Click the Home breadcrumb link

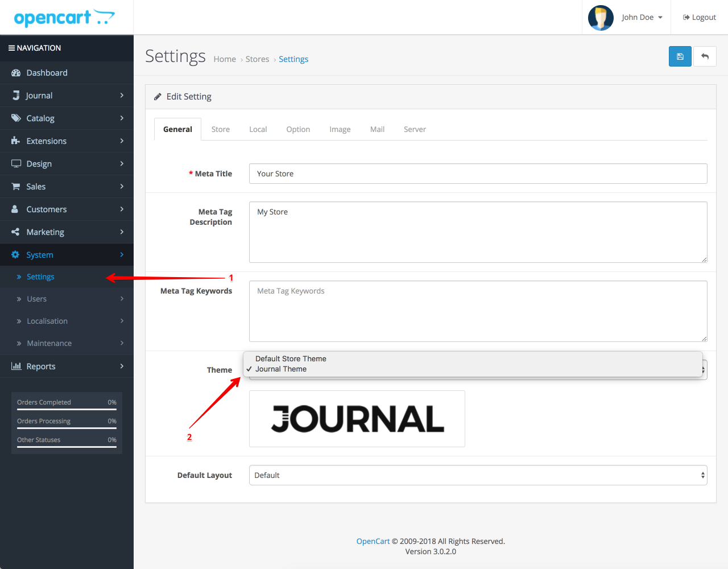(x=225, y=59)
